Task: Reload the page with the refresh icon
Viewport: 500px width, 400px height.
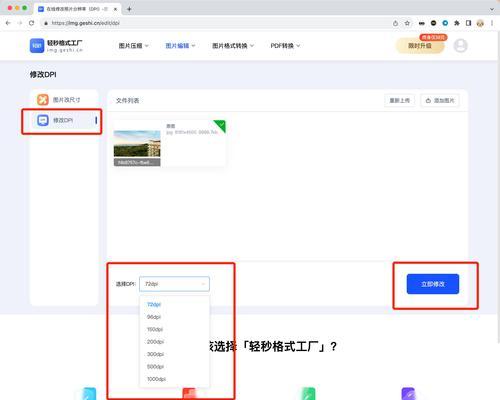Action: (31, 23)
